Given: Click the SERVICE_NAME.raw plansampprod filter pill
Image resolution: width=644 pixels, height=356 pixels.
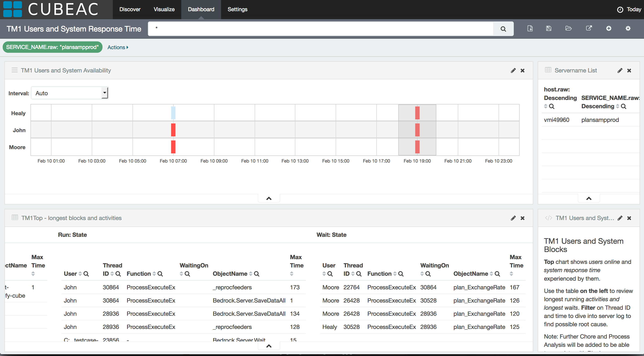Looking at the screenshot, I should (53, 47).
